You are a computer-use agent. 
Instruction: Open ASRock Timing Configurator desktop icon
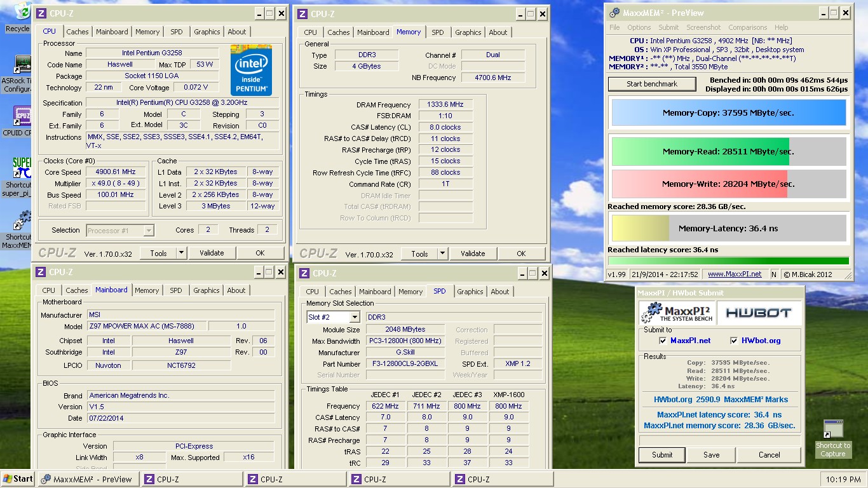pyautogui.click(x=24, y=66)
